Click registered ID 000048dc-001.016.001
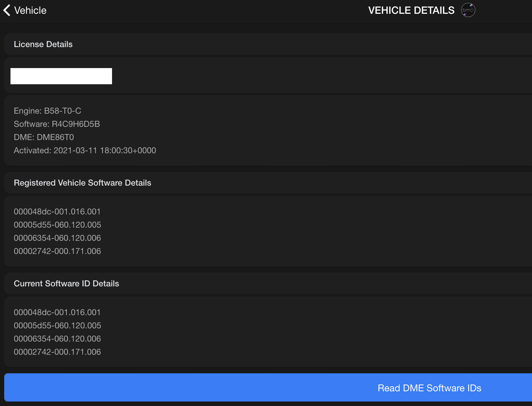Viewport: 532px width, 406px height. tap(57, 212)
